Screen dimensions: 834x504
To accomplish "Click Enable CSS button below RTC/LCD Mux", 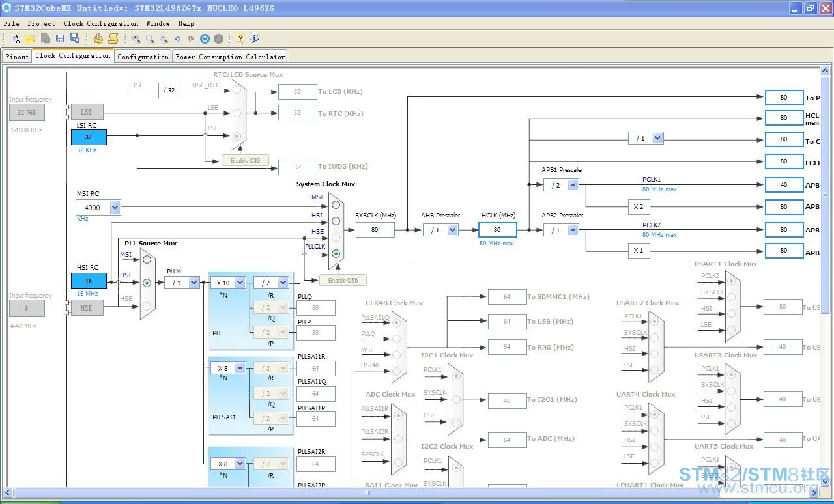I will [245, 160].
